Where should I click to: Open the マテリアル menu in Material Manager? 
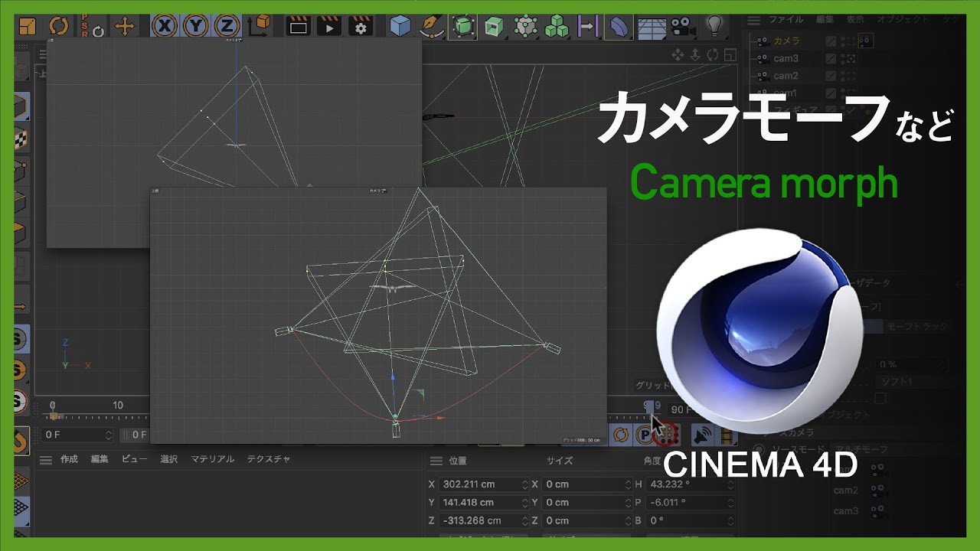coord(212,459)
